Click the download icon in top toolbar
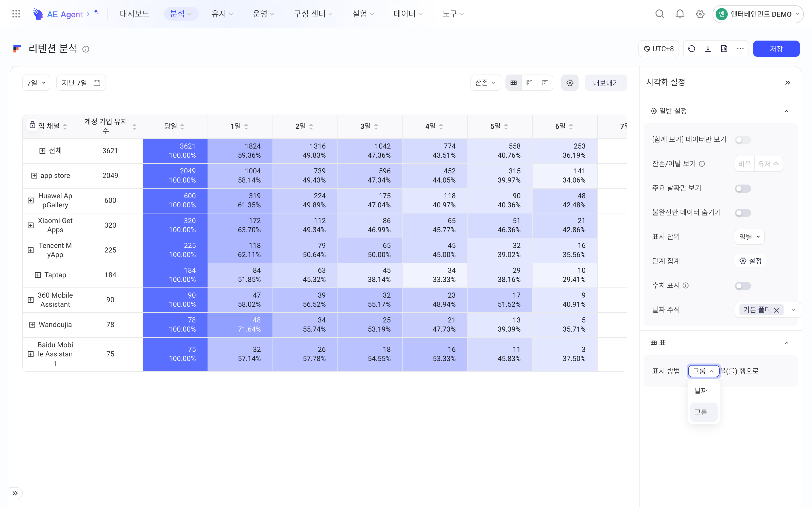The image size is (812, 507). 708,49
